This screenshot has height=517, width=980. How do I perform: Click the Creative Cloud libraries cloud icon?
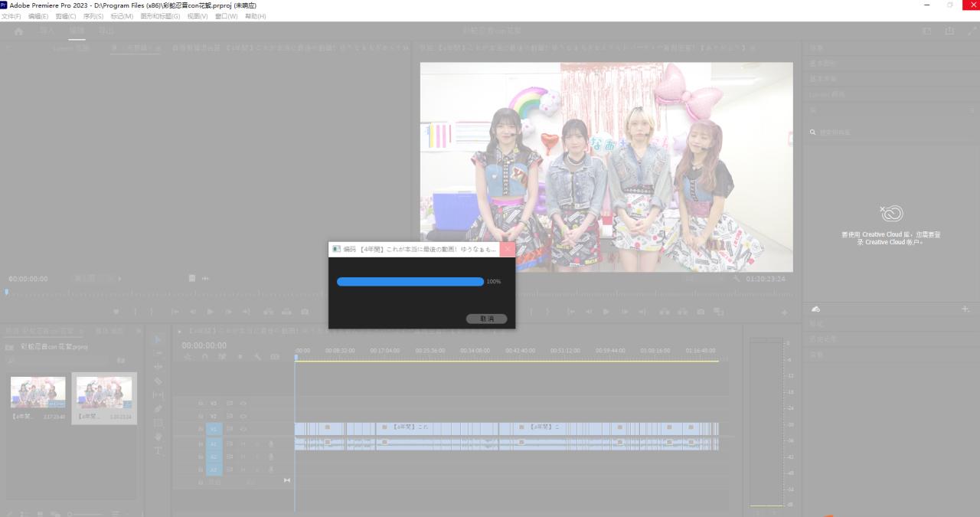tap(816, 309)
